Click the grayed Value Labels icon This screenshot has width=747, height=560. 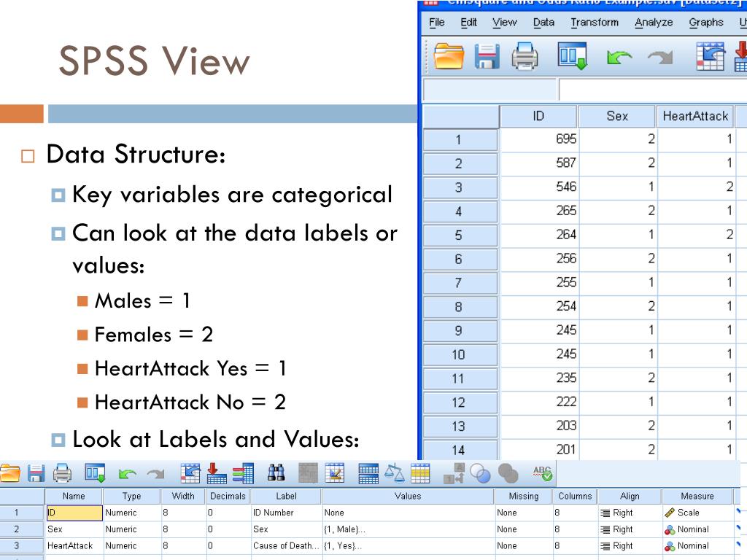pyautogui.click(x=454, y=473)
